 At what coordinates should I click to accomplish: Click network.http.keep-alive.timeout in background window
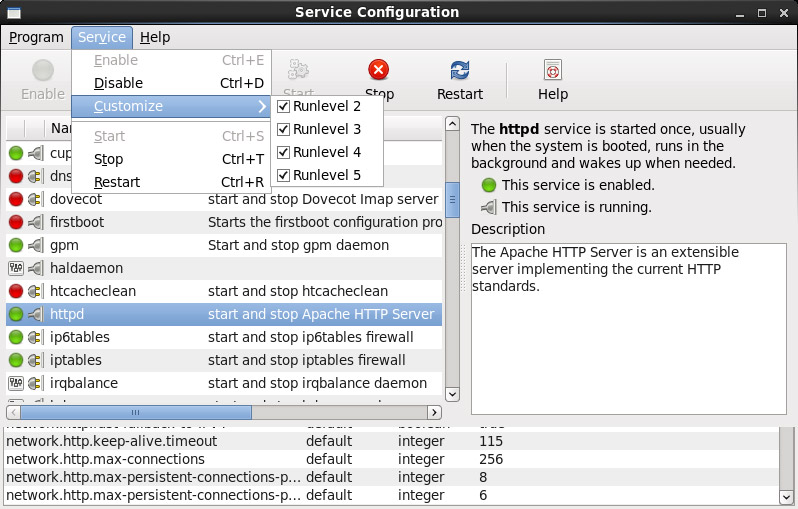click(111, 441)
